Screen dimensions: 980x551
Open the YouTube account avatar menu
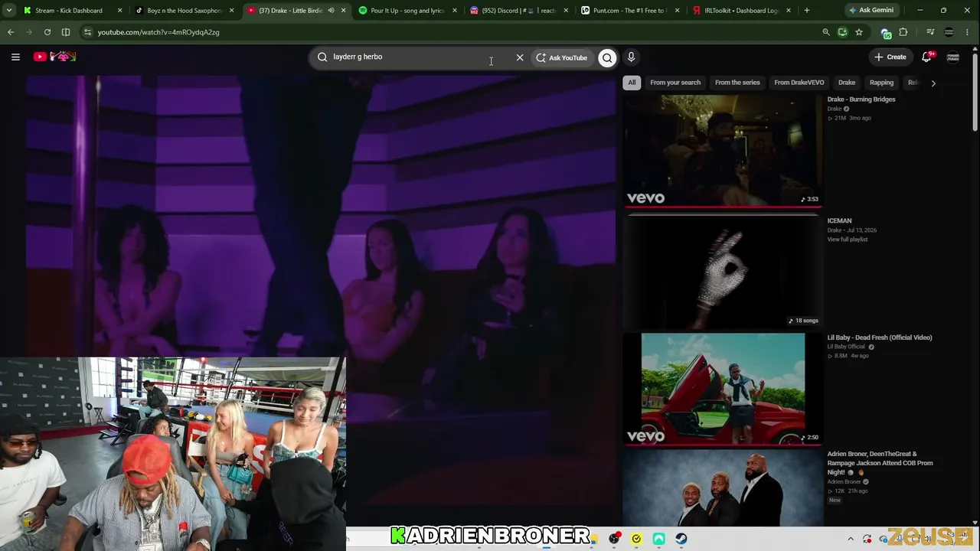click(953, 57)
